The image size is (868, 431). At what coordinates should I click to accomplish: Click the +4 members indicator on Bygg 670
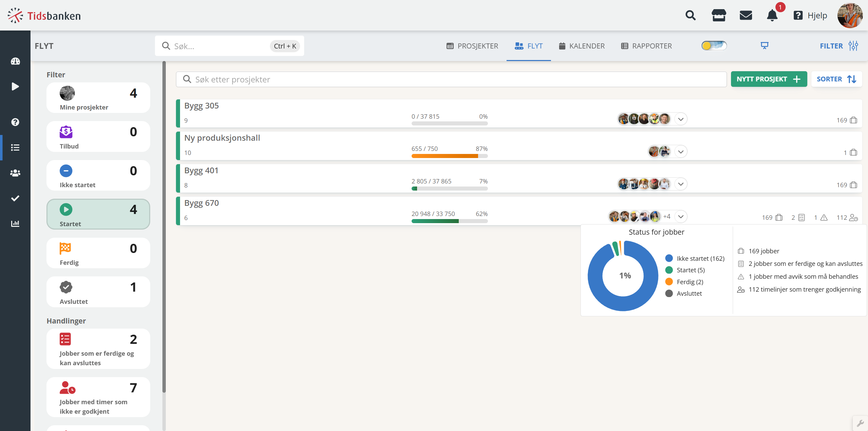click(667, 217)
